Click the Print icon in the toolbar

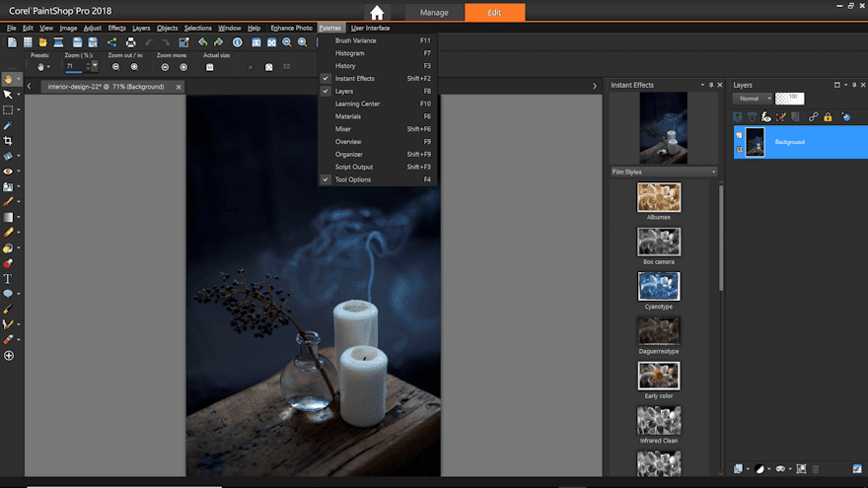[x=130, y=42]
